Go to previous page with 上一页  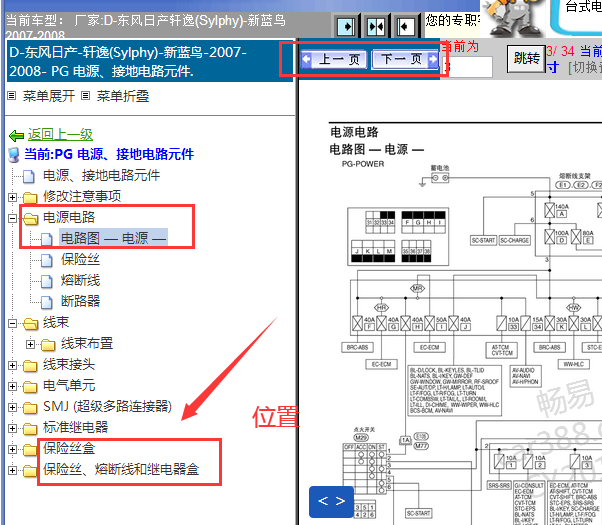334,60
